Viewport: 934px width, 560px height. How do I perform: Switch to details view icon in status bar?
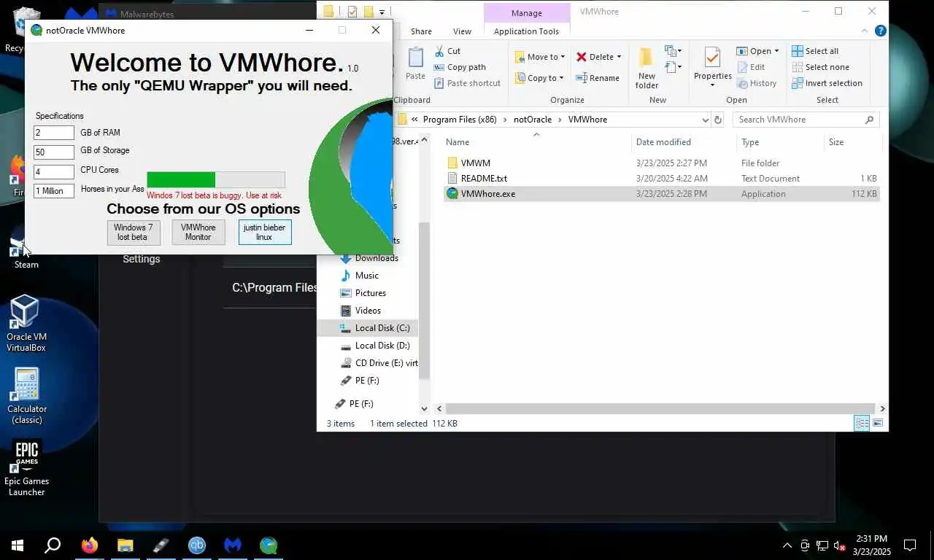pos(862,423)
